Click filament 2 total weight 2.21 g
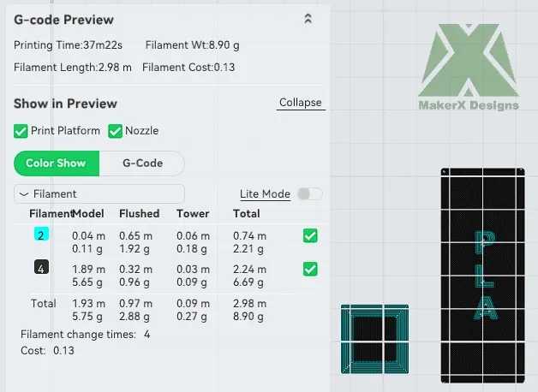 coord(248,249)
